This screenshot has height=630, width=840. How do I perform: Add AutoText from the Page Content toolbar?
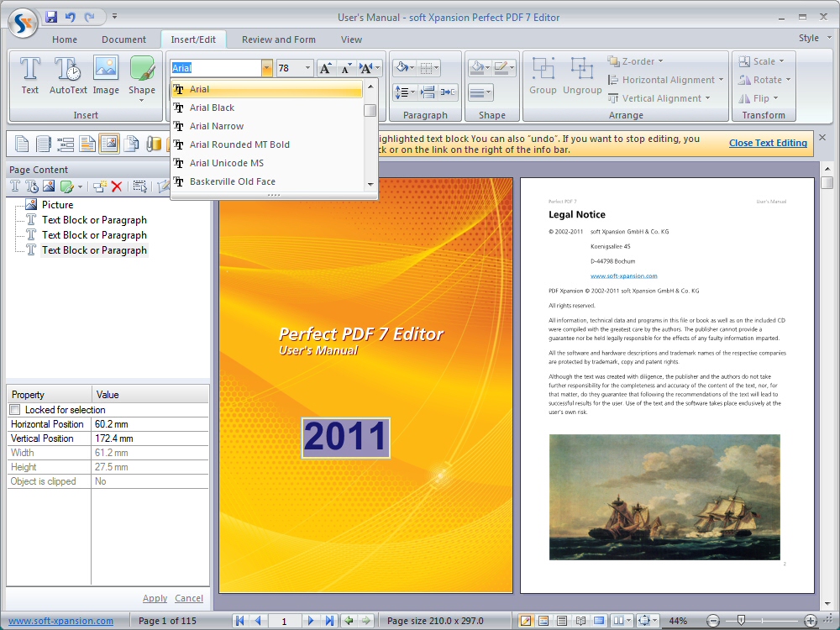click(x=32, y=186)
